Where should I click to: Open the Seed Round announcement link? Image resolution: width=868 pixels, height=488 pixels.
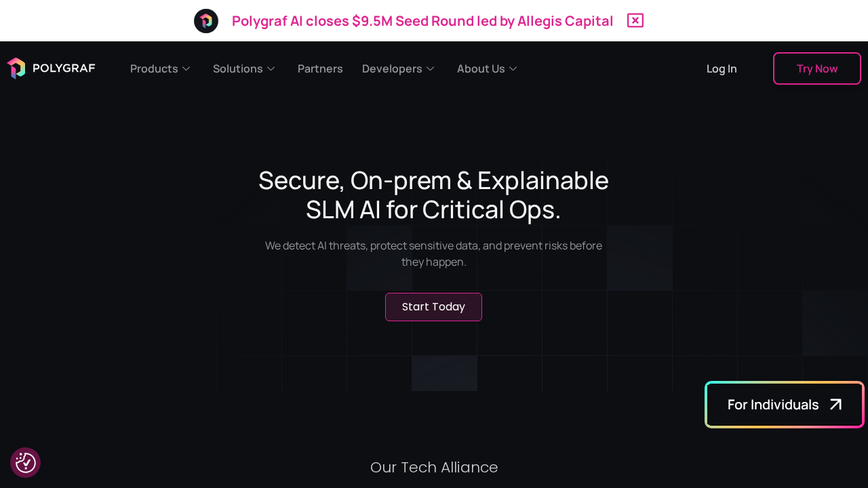tap(422, 21)
